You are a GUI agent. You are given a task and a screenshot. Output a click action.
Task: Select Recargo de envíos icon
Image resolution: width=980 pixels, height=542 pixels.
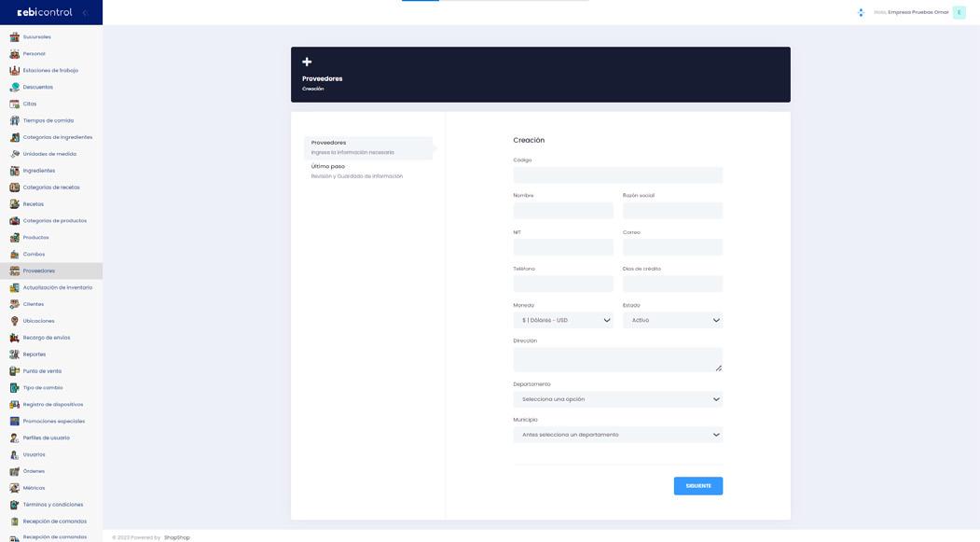[x=14, y=338]
